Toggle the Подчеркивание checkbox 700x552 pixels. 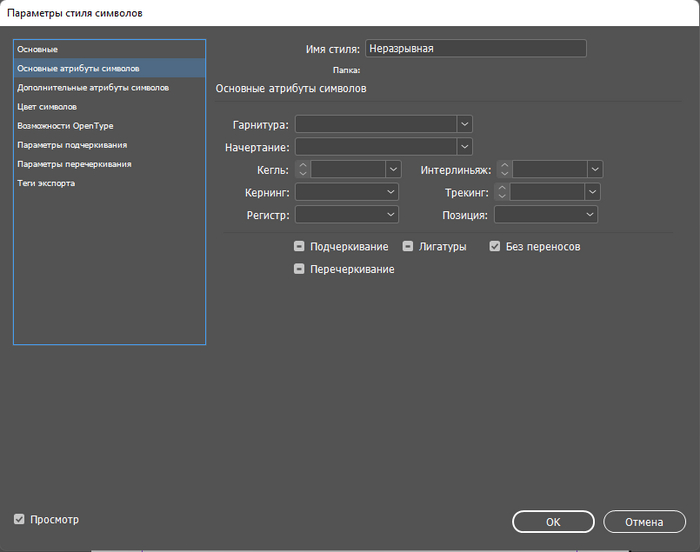[x=299, y=246]
